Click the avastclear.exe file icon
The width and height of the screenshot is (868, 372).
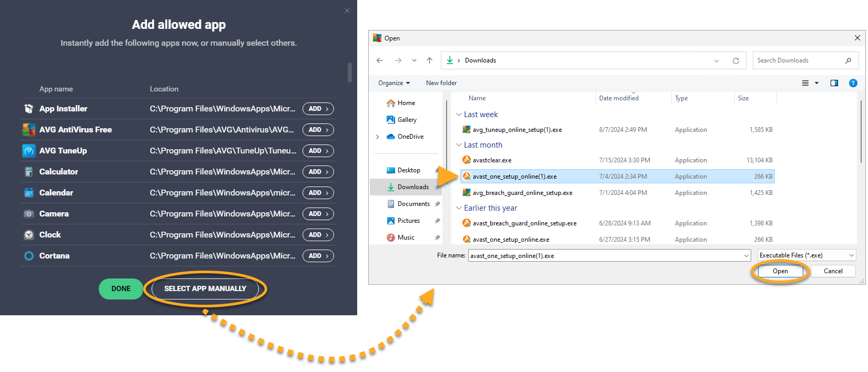tap(466, 160)
